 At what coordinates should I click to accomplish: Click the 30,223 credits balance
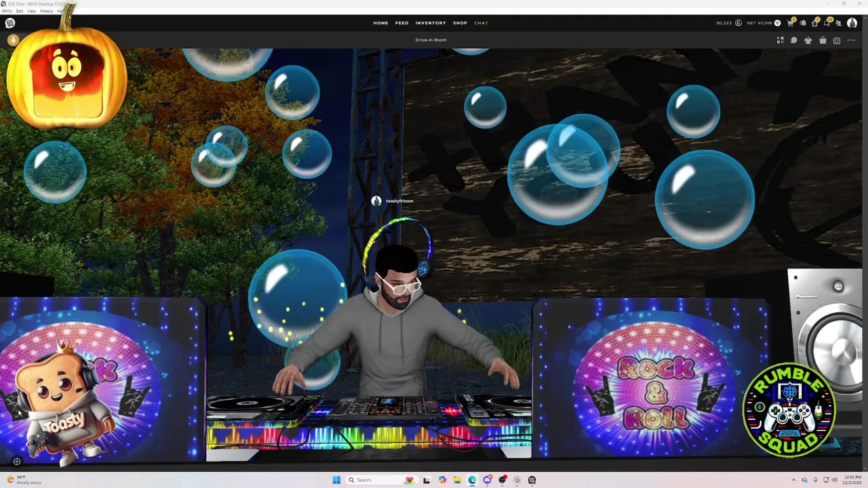(724, 23)
